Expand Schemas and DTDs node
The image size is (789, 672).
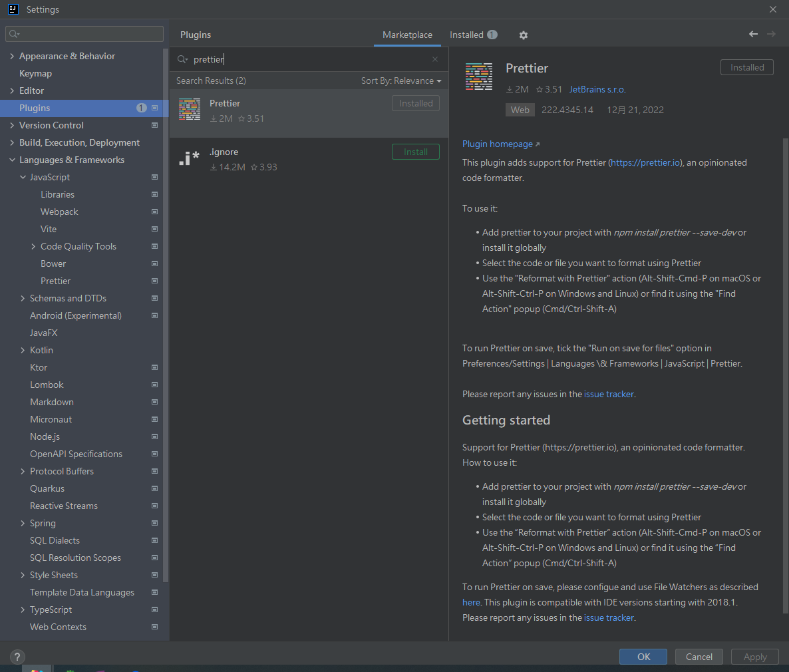coord(23,299)
